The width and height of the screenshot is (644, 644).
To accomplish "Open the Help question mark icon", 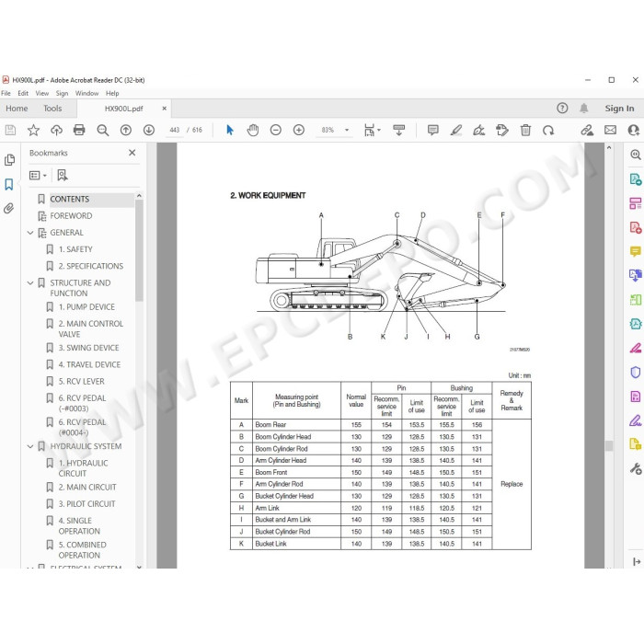I will tap(562, 108).
